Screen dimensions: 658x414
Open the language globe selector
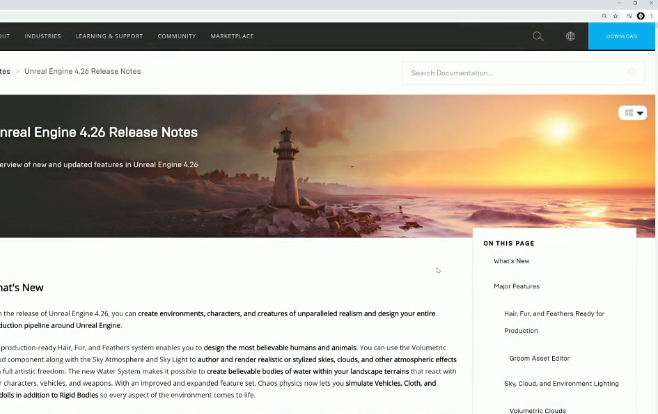pos(570,36)
